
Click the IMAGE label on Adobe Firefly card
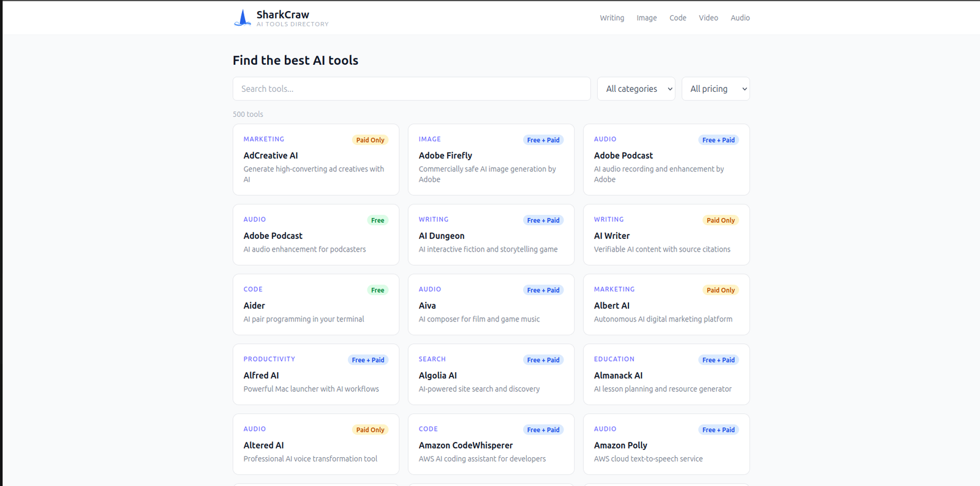[430, 139]
